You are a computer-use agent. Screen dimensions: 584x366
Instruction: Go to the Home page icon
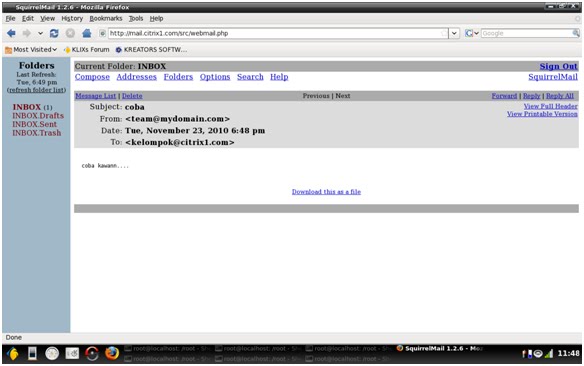point(86,33)
